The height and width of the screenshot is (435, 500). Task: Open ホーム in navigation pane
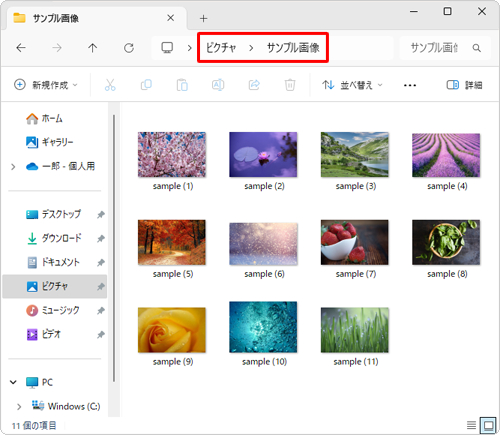[44, 118]
